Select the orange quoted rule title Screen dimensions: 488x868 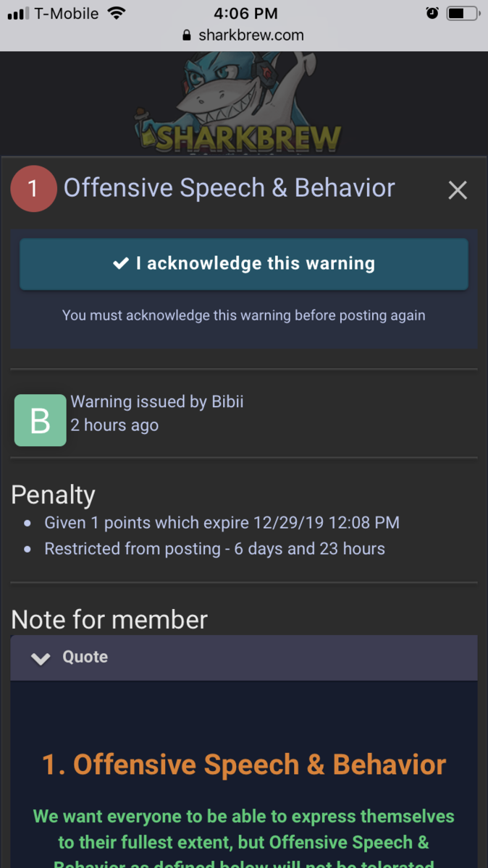point(244,764)
